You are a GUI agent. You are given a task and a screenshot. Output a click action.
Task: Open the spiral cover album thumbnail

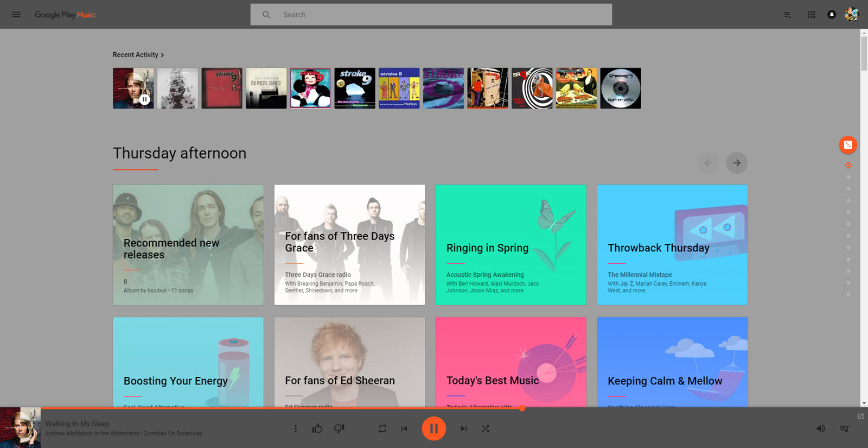(x=532, y=88)
